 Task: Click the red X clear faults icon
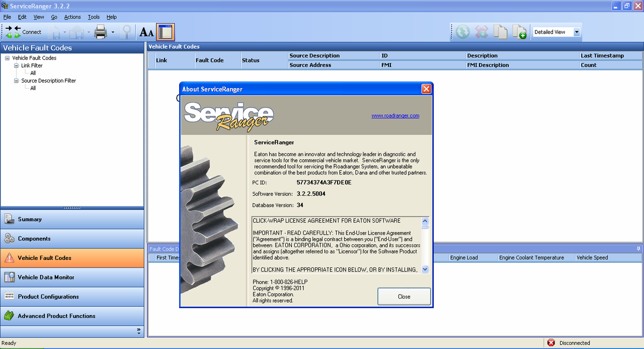(x=481, y=32)
